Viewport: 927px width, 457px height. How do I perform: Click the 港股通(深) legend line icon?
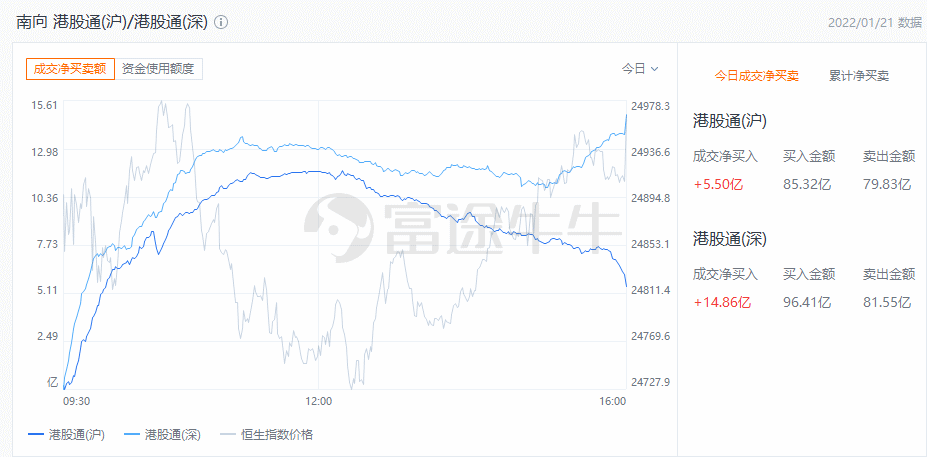(132, 435)
